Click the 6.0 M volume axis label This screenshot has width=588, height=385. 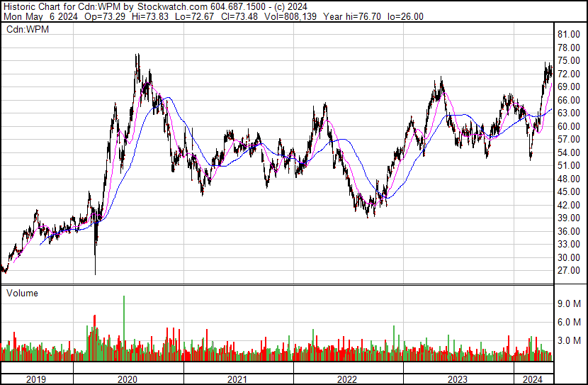[569, 322]
